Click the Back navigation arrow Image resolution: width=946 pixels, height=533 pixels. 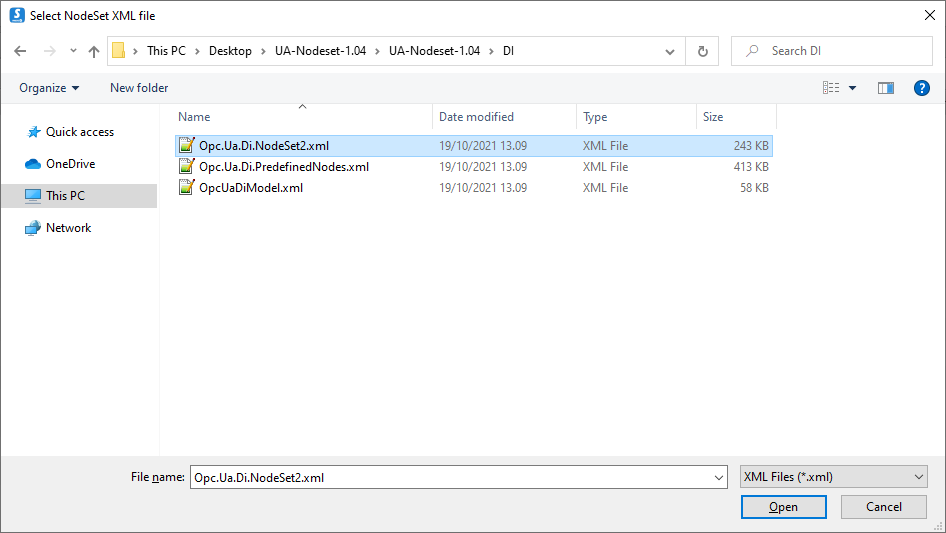(x=20, y=51)
